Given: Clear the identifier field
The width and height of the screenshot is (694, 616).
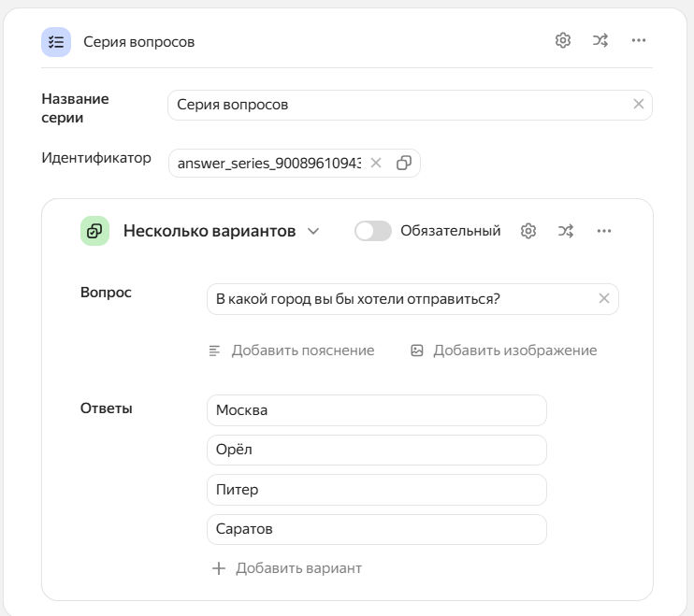Looking at the screenshot, I should [x=376, y=163].
